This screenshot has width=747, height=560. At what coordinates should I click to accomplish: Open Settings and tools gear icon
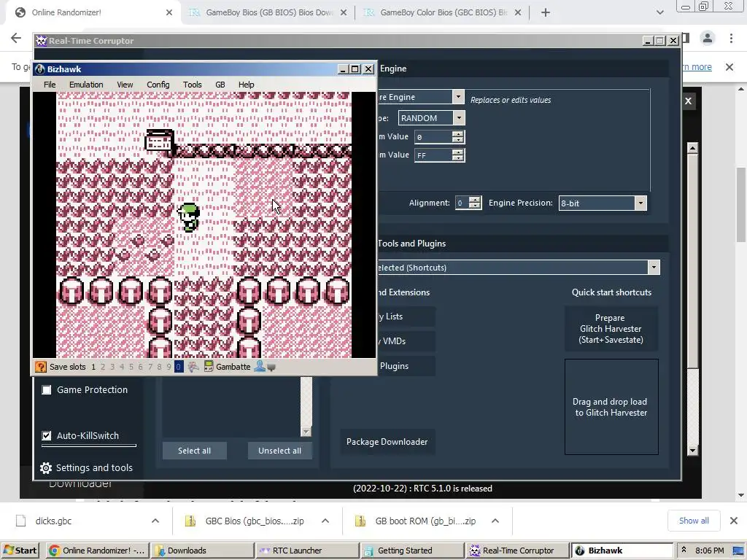[x=46, y=468]
